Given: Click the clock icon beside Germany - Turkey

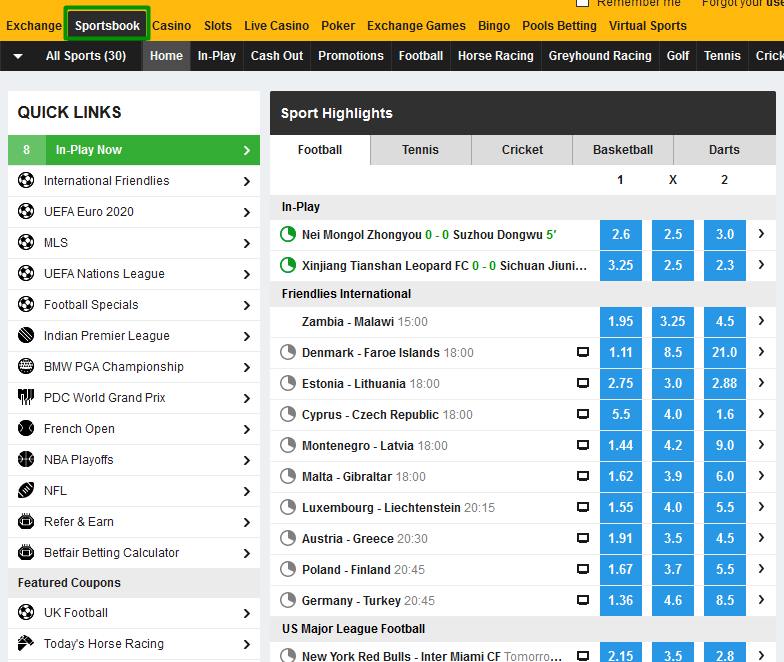Looking at the screenshot, I should point(288,601).
